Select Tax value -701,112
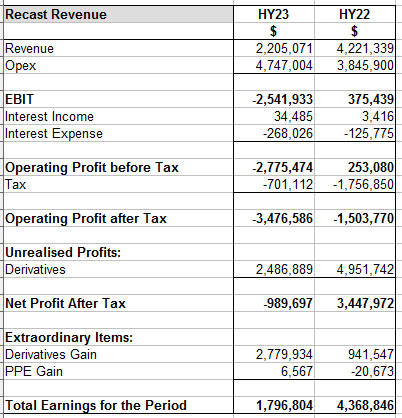Screen dimensions: 402x418 click(288, 185)
